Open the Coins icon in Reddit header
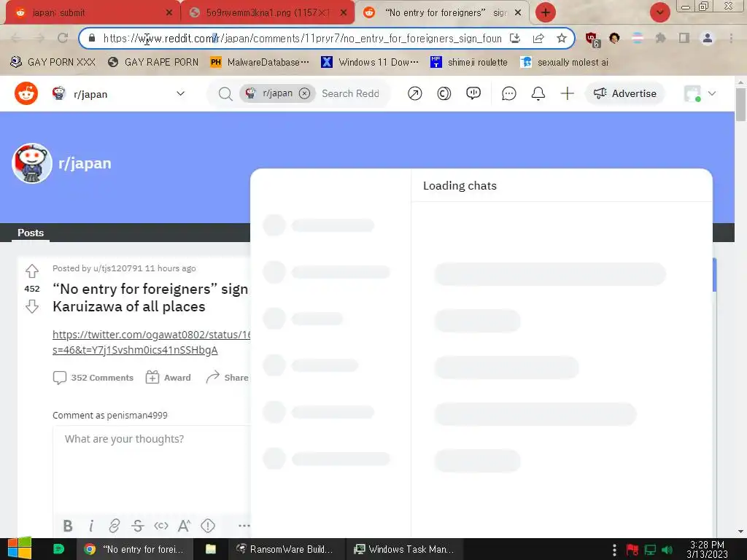This screenshot has width=747, height=560. coord(444,93)
